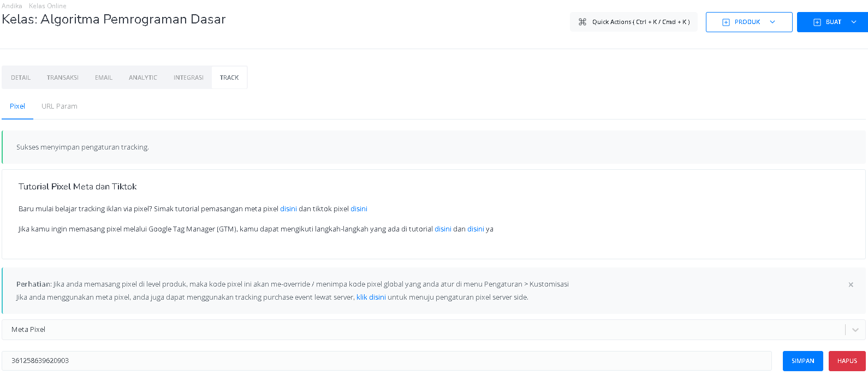Image resolution: width=868 pixels, height=375 pixels.
Task: Click the 'Sukses menyimpan pengaturan tracking.' message
Action: 82,147
